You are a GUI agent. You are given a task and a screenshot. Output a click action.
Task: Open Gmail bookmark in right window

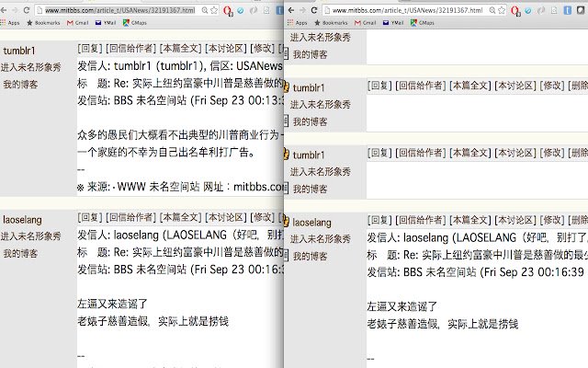(366, 23)
